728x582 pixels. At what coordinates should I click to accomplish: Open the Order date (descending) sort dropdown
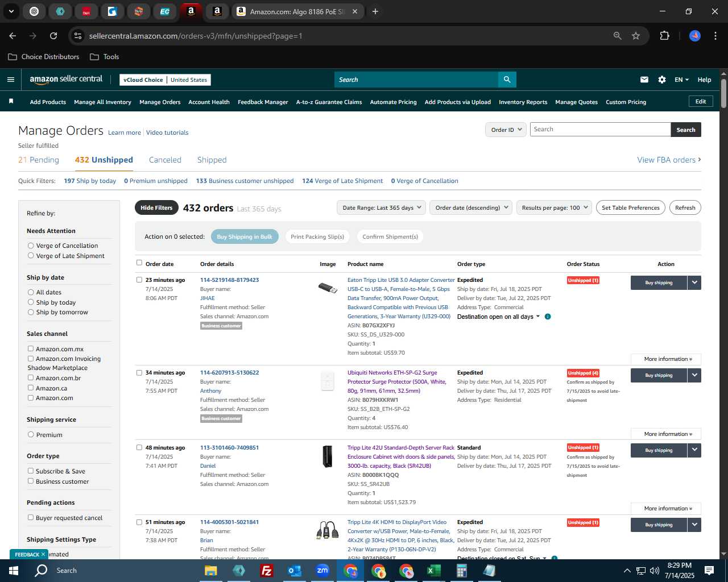click(471, 207)
